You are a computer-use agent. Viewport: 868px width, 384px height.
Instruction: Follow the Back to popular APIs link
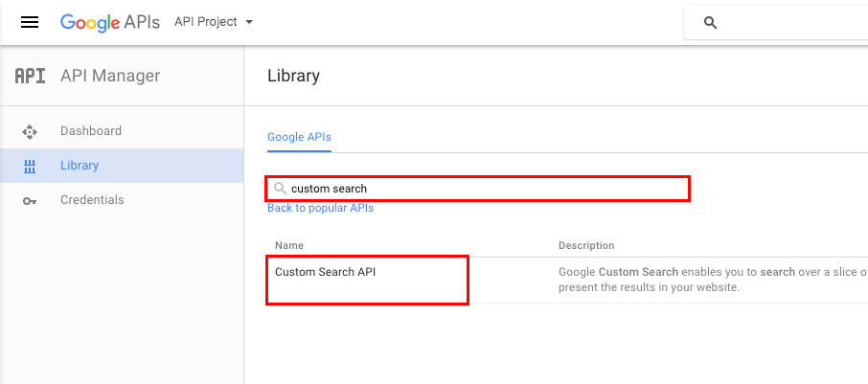[x=321, y=208]
